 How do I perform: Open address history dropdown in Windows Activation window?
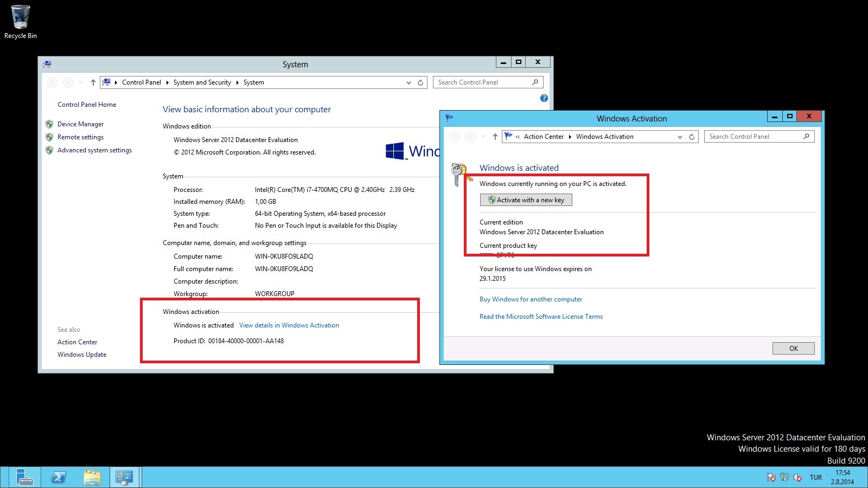click(x=680, y=137)
